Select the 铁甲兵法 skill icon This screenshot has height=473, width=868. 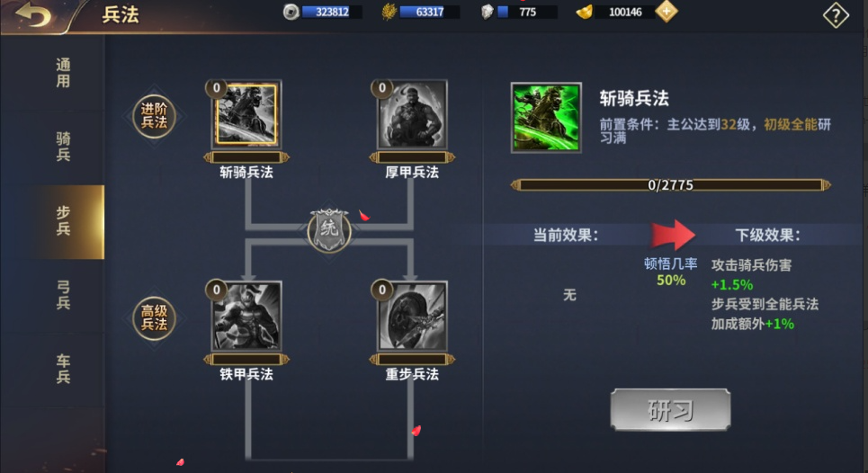point(246,316)
